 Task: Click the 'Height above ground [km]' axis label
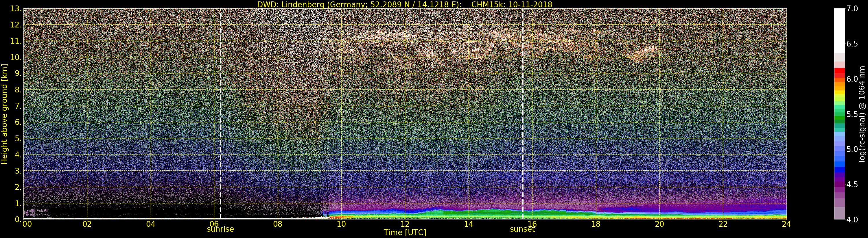click(4, 114)
